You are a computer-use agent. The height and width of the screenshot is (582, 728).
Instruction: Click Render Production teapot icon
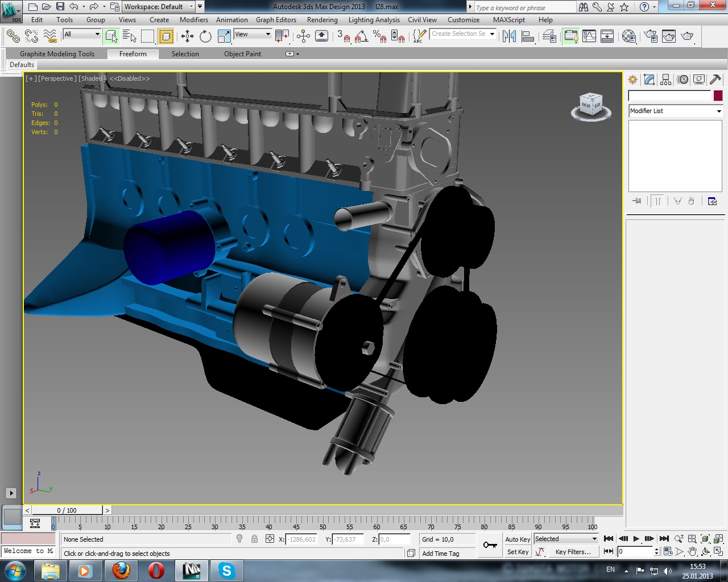click(687, 36)
